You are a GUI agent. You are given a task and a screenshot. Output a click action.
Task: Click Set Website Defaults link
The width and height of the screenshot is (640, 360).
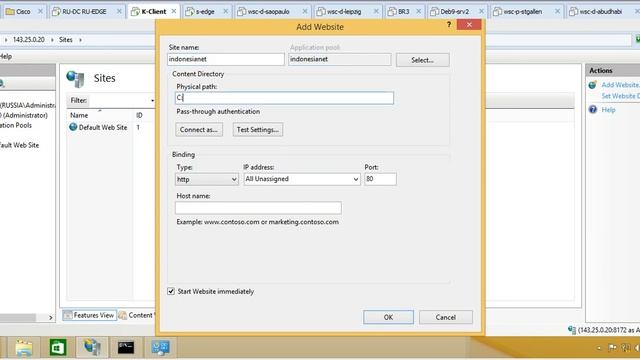(620, 96)
